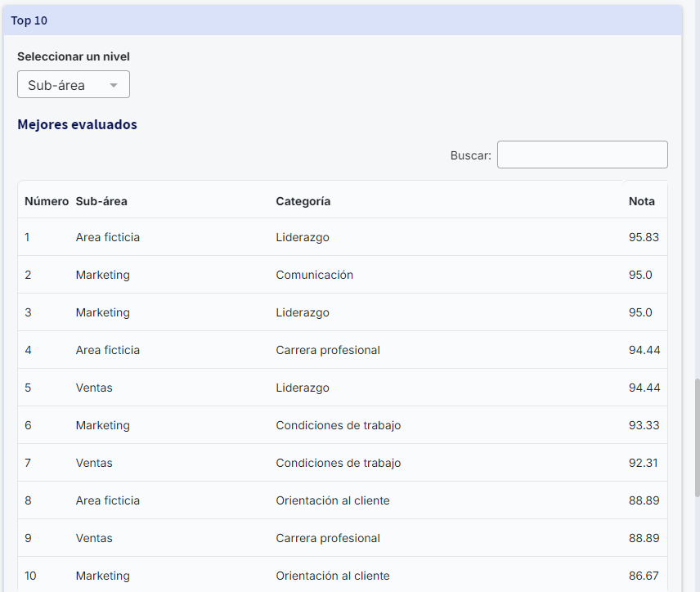Select Ventas sub-area in row 5
The height and width of the screenshot is (592, 700).
(94, 388)
